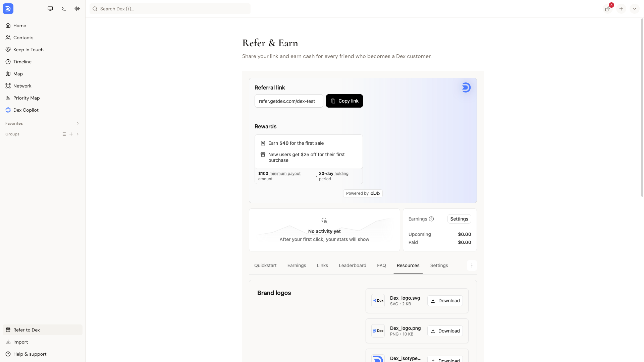Image resolution: width=644 pixels, height=362 pixels.
Task: Open the command terminal icon in sidebar header
Action: pyautogui.click(x=64, y=9)
